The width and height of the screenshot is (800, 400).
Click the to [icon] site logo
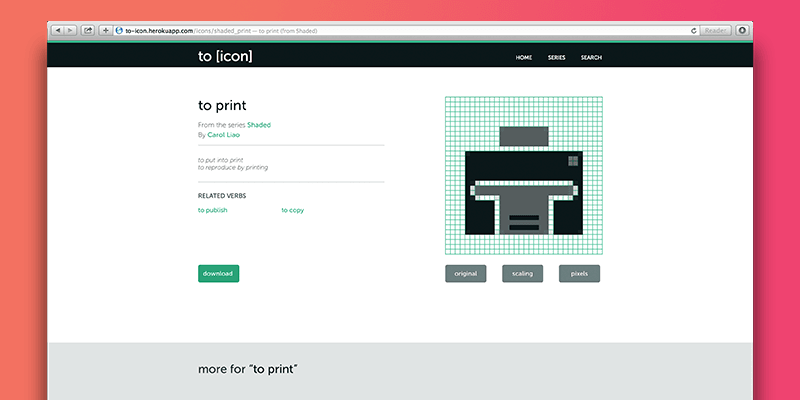pyautogui.click(x=225, y=56)
